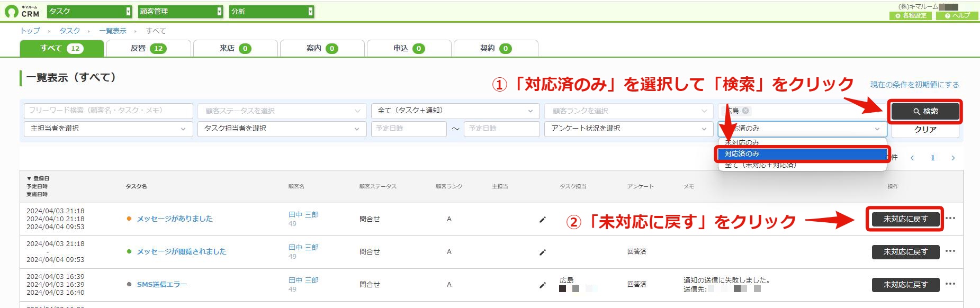Screen dimensions: 980x308
Task: Open the three-dot menu for the メッセージが閲覧されました row
Action: [950, 251]
